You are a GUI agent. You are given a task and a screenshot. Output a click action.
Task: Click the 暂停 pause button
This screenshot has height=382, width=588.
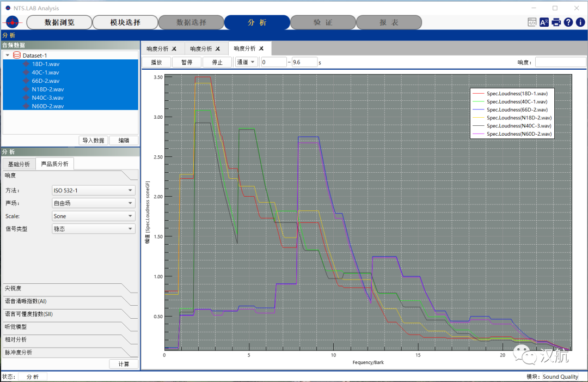pos(187,62)
